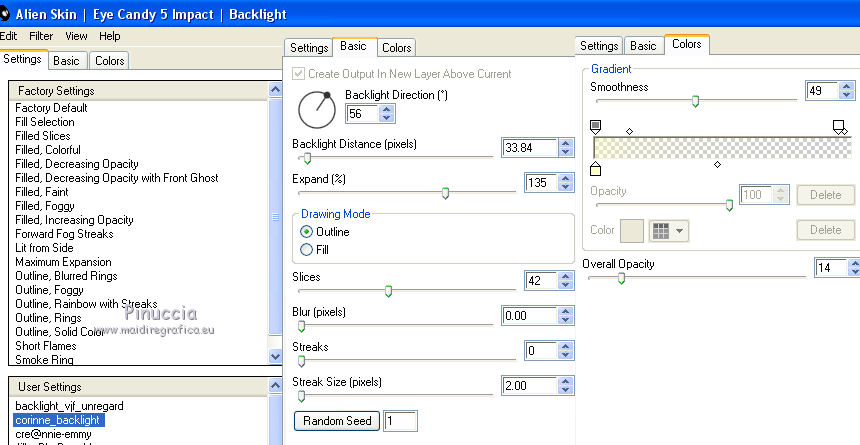Select Short Flames preset
860x445 pixels.
tap(46, 346)
